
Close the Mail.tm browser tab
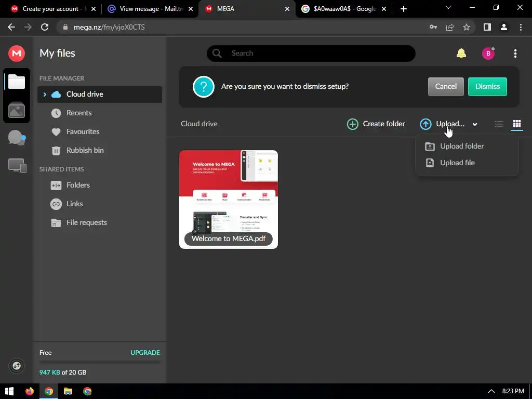click(191, 9)
